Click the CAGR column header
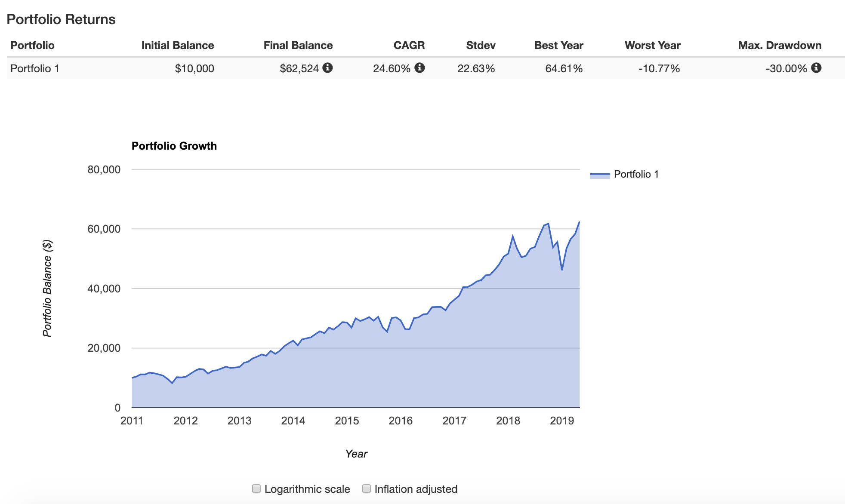This screenshot has width=845, height=504. (409, 45)
